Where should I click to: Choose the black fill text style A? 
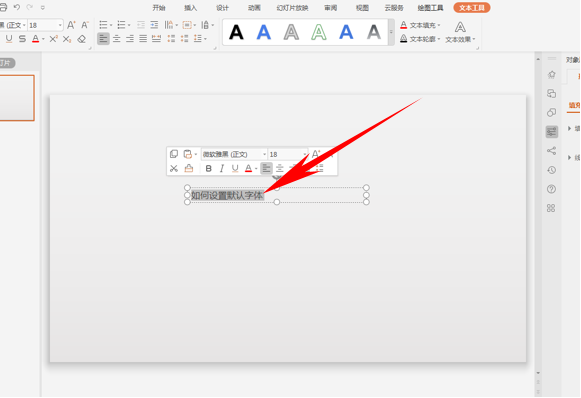tap(236, 32)
